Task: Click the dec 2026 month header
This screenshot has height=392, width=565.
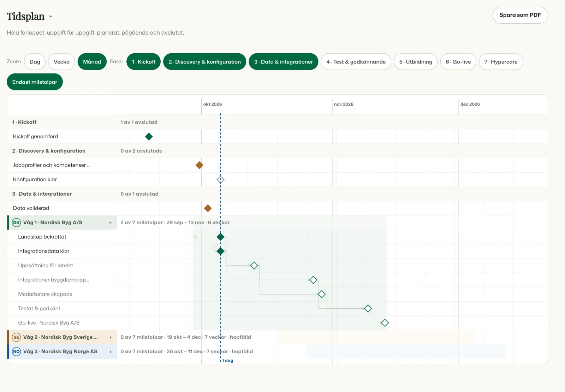Action: point(470,104)
